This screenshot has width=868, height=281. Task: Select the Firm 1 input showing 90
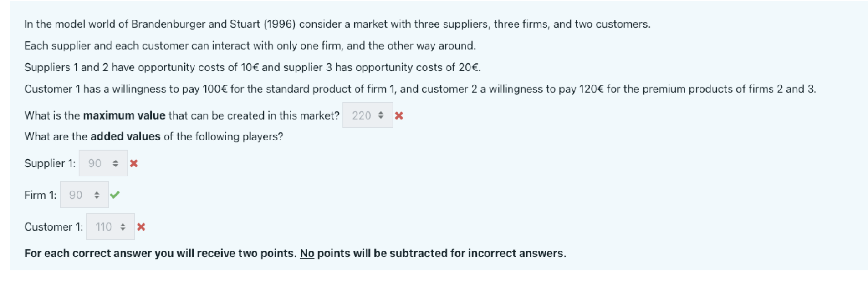77,195
